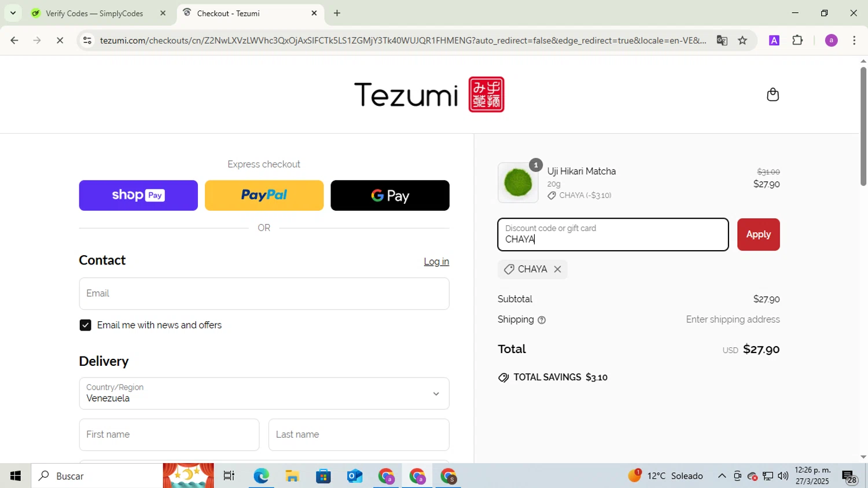Click the TOTAL SAVINGS $3.10 text
Screen dimensions: 868x488
pyautogui.click(x=553, y=377)
